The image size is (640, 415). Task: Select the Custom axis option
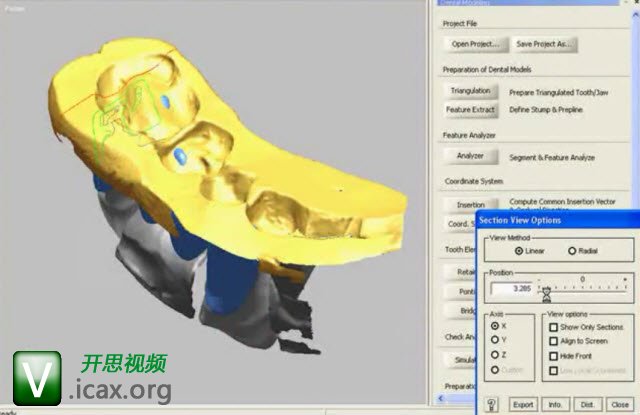click(x=507, y=370)
